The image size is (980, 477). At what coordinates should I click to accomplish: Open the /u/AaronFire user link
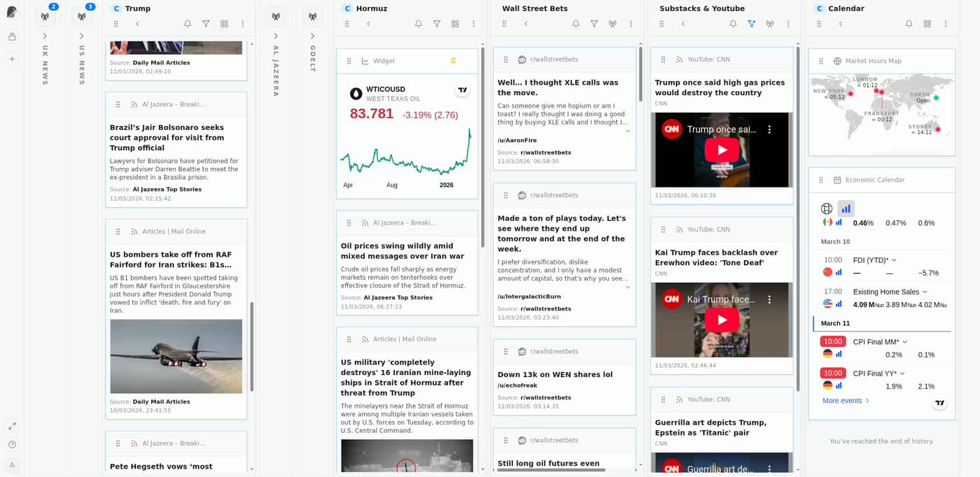click(517, 141)
